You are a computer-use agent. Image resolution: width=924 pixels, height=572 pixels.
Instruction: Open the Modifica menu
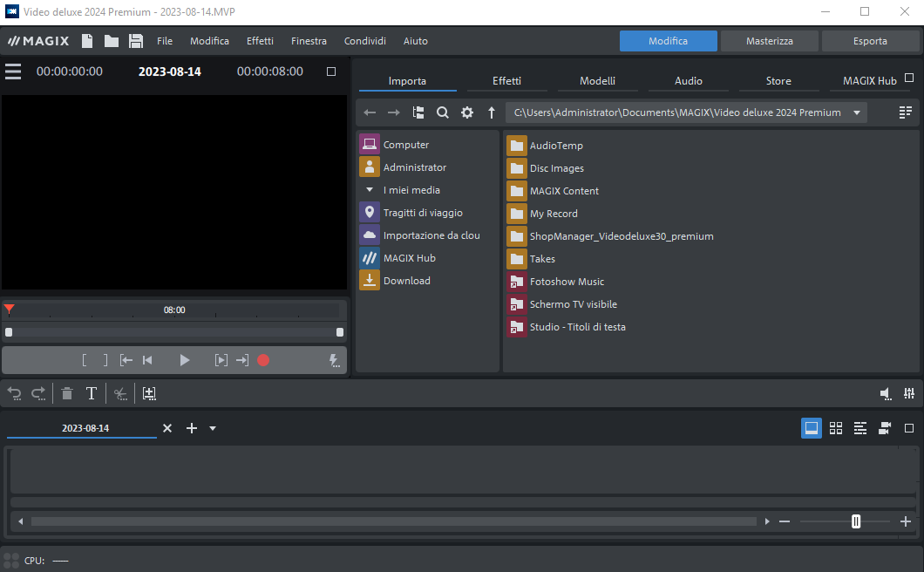[x=209, y=41]
